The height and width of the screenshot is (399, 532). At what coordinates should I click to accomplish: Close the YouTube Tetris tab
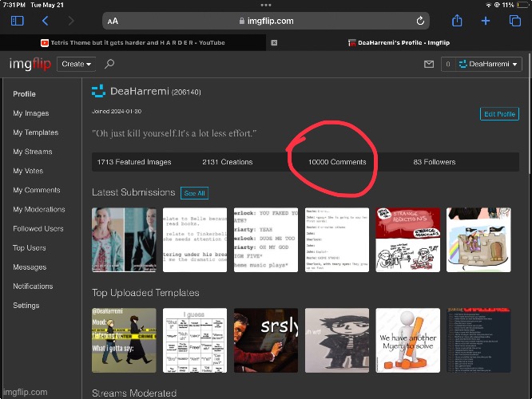[x=274, y=43]
